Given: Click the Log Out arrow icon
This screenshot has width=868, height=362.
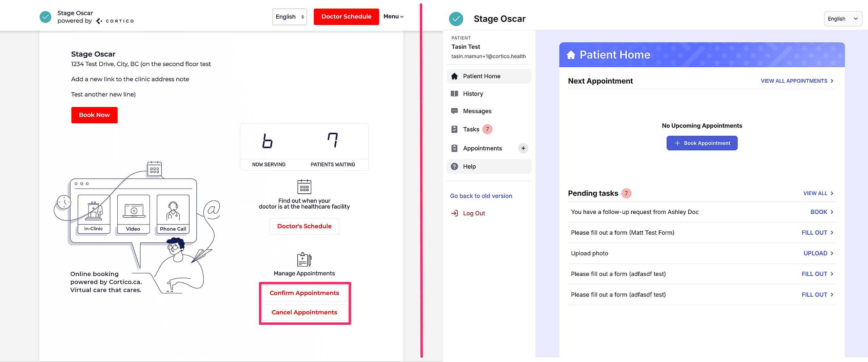Looking at the screenshot, I should click(454, 213).
